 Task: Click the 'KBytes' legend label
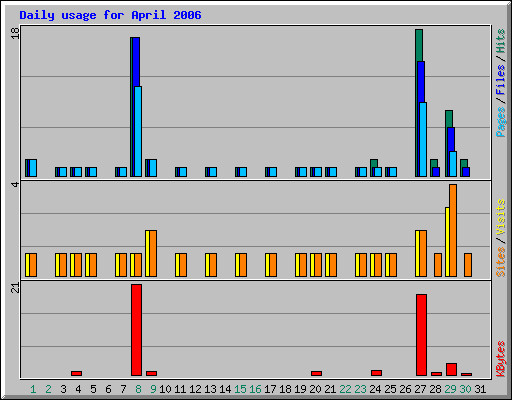pos(500,359)
